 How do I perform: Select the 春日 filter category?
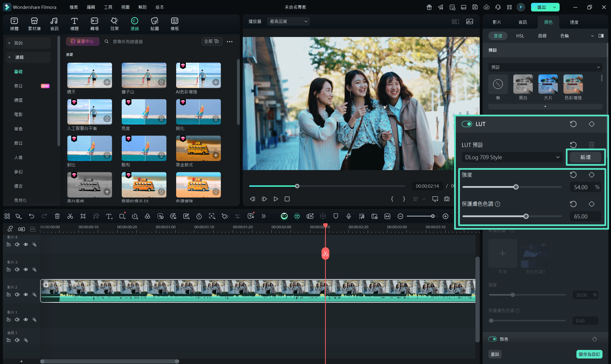point(18,86)
